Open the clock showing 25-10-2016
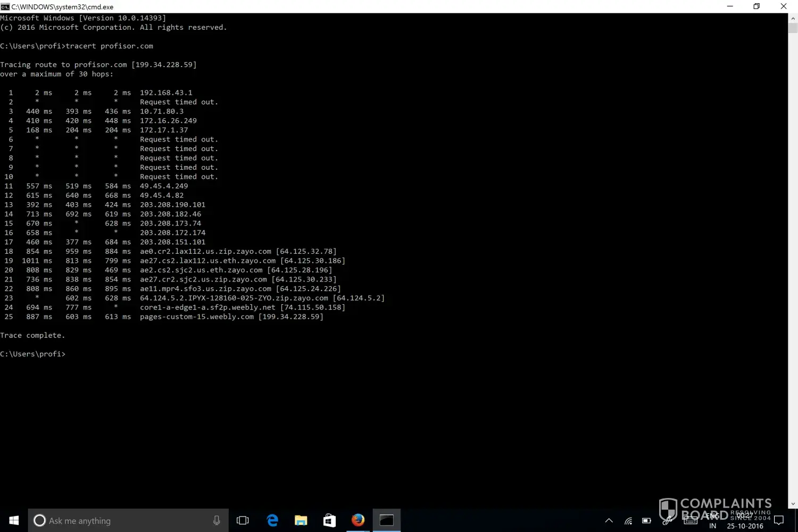The image size is (798, 532). 745,521
